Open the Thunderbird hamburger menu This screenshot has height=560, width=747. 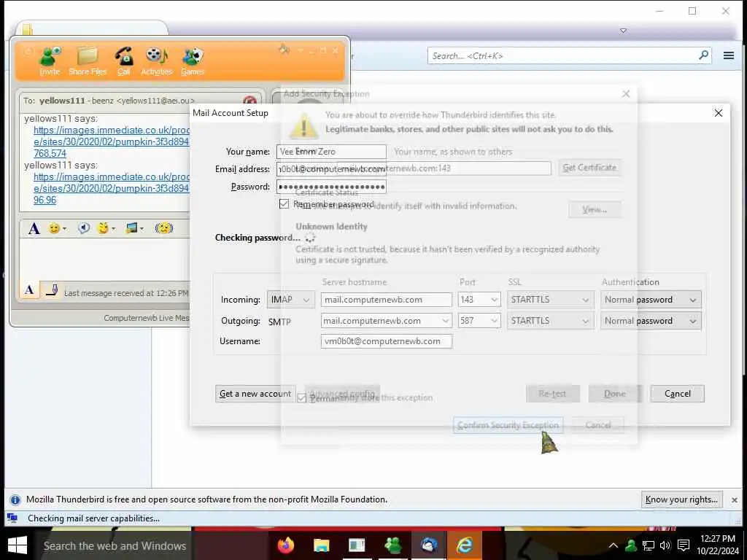729,55
